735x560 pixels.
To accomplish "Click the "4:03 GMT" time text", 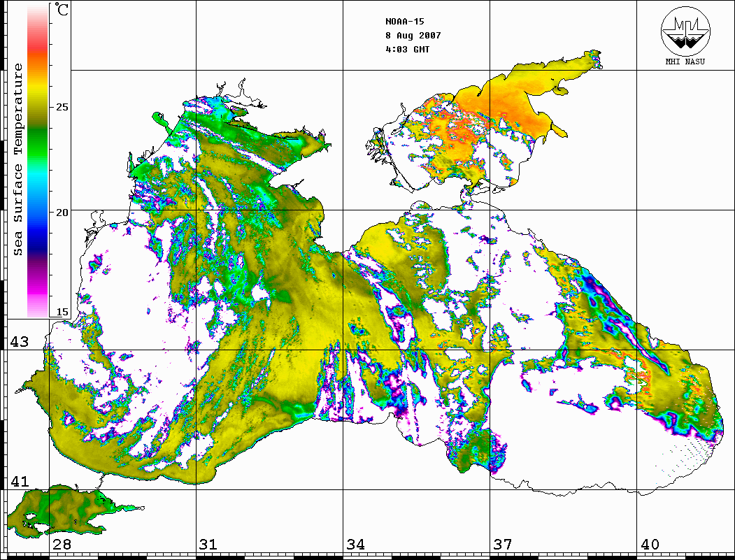I will (407, 49).
